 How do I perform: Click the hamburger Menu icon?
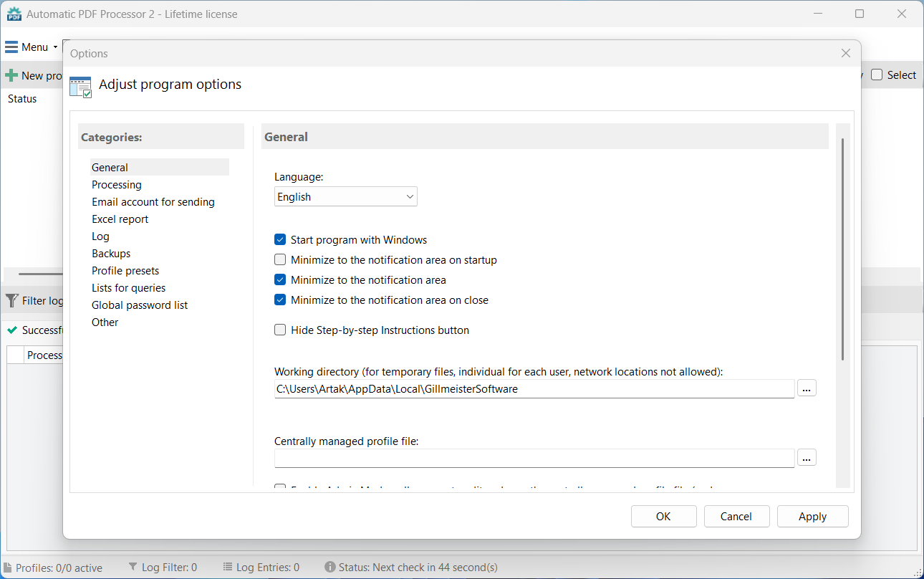tap(11, 47)
